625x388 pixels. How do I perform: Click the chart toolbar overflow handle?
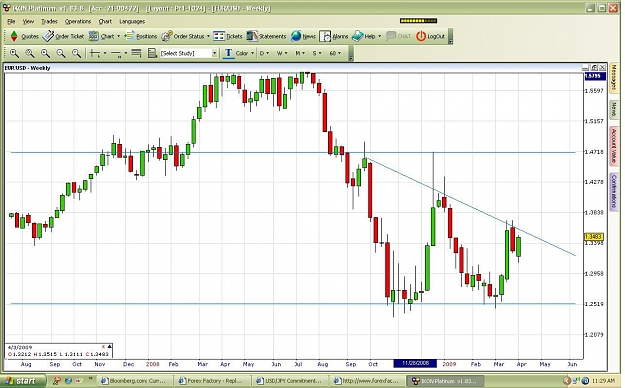pos(351,53)
